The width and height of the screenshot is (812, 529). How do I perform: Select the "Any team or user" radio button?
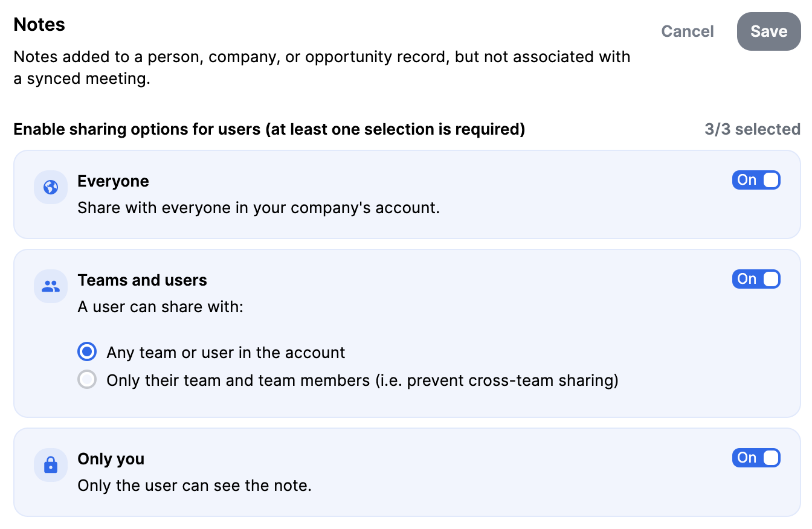pos(88,352)
